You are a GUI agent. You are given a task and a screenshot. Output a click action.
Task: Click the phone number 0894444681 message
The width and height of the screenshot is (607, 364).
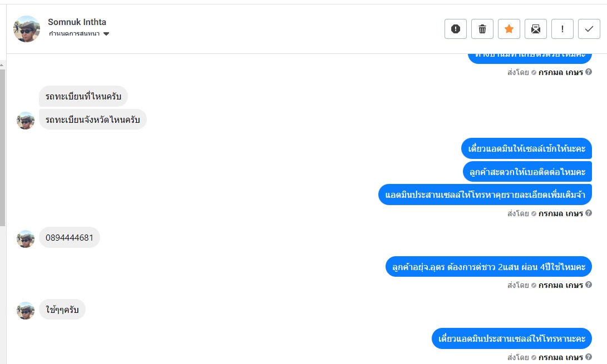pyautogui.click(x=70, y=238)
